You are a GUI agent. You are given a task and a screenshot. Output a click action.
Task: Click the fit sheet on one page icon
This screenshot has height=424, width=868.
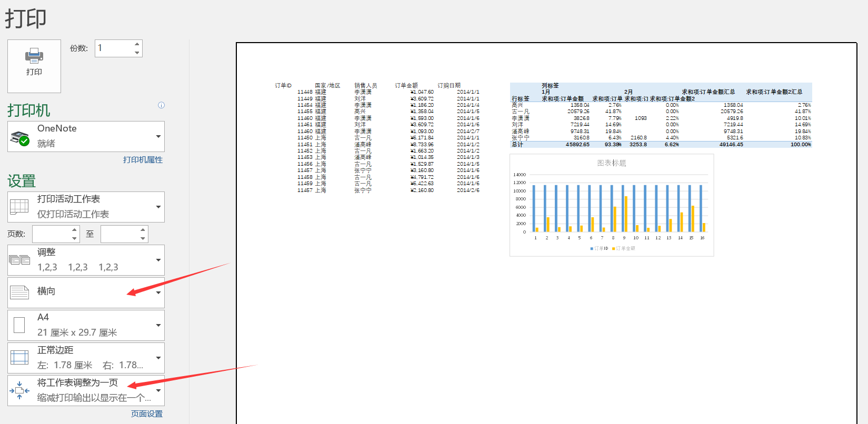coord(19,390)
